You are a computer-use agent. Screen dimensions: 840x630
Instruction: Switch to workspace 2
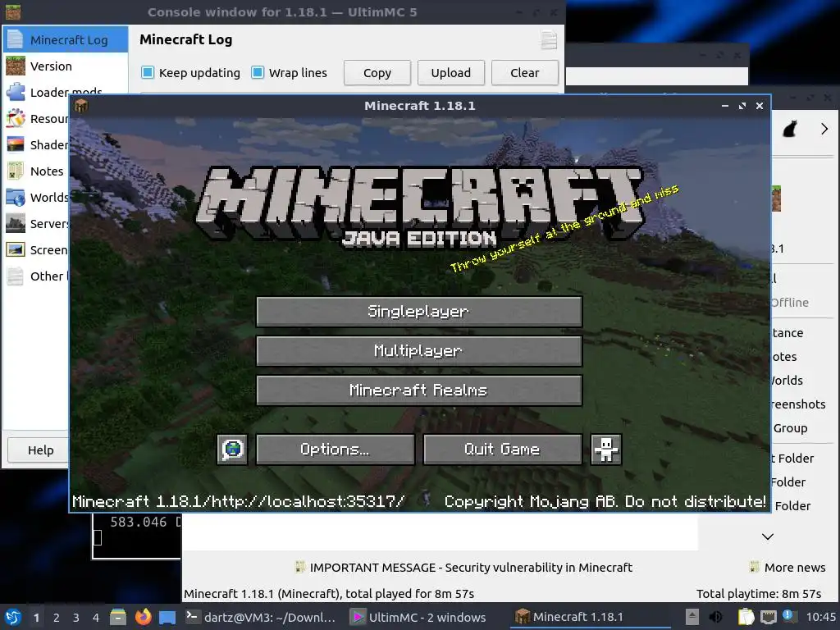tap(57, 618)
